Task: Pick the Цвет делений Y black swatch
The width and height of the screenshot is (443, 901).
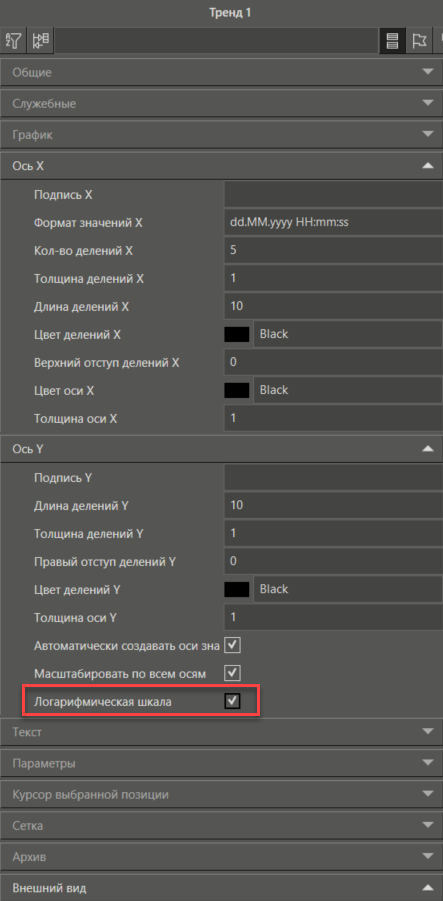Action: (x=237, y=590)
